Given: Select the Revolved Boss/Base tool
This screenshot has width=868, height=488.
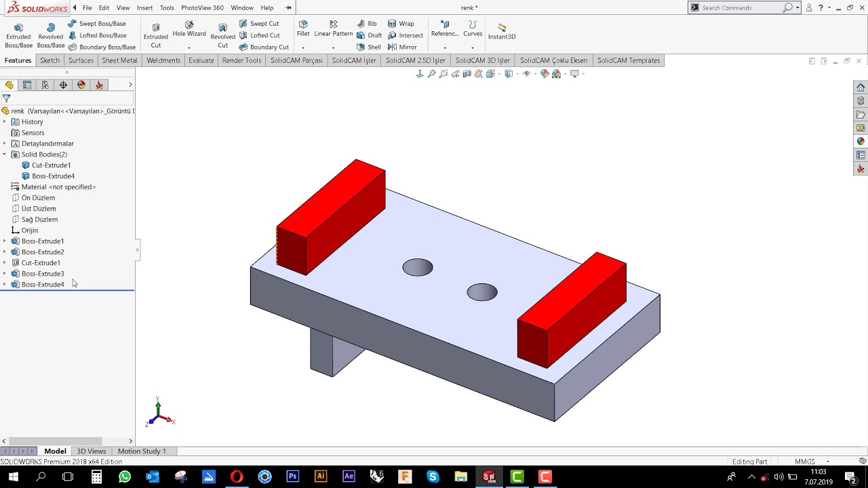Looking at the screenshot, I should tap(51, 35).
